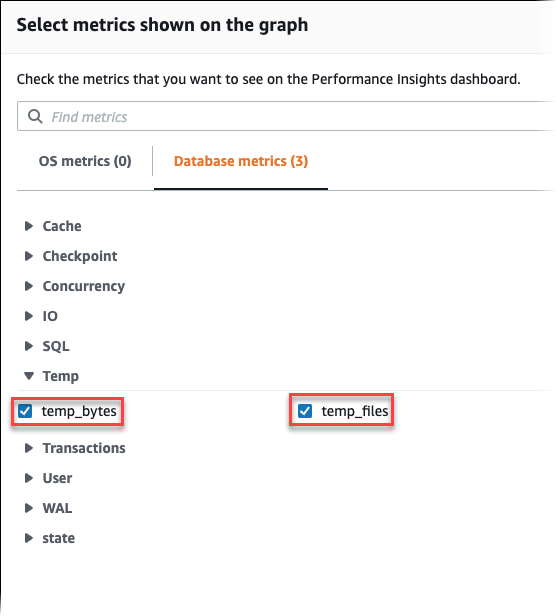Screen dimensions: 557x616
Task: Expand the Concurrency section arrow
Action: pos(29,286)
